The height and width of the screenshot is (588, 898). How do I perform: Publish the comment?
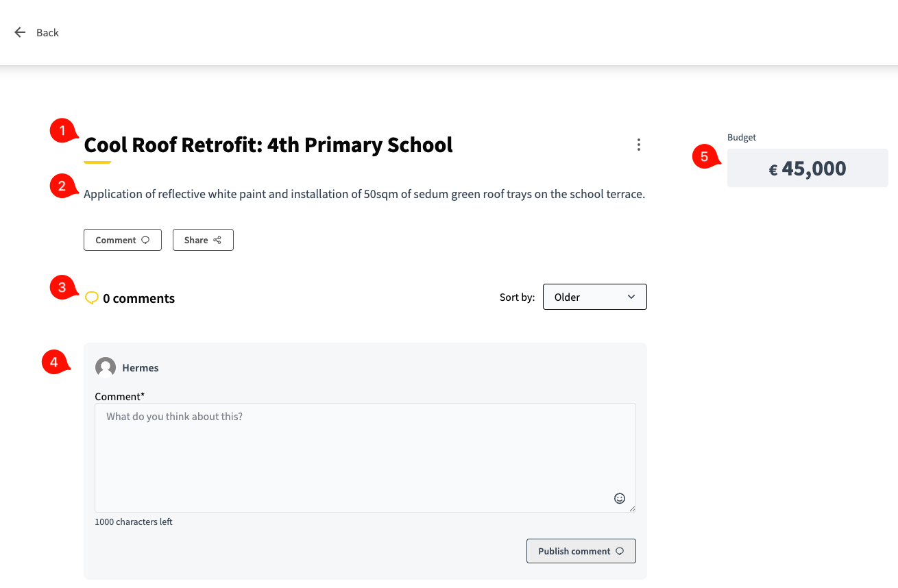pos(581,551)
